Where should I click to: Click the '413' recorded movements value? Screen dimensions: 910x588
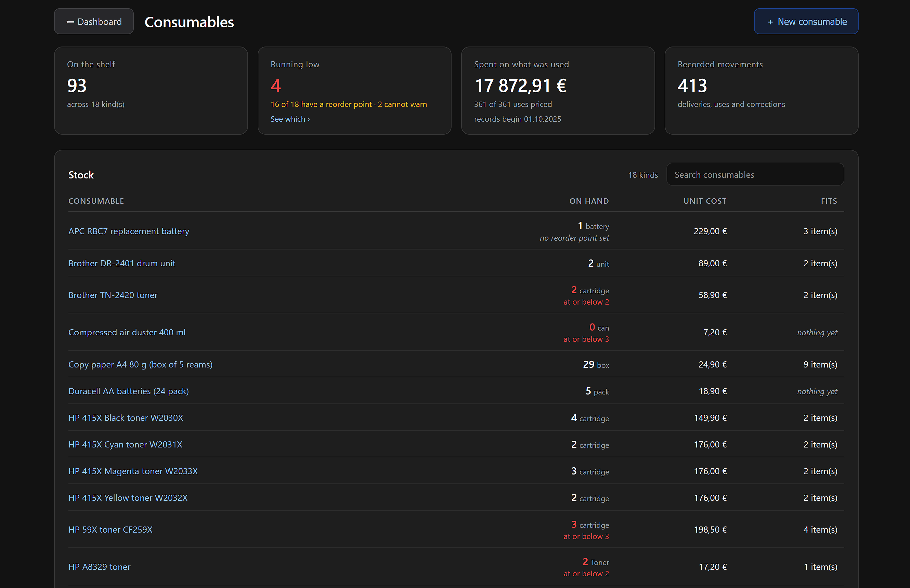pos(692,85)
